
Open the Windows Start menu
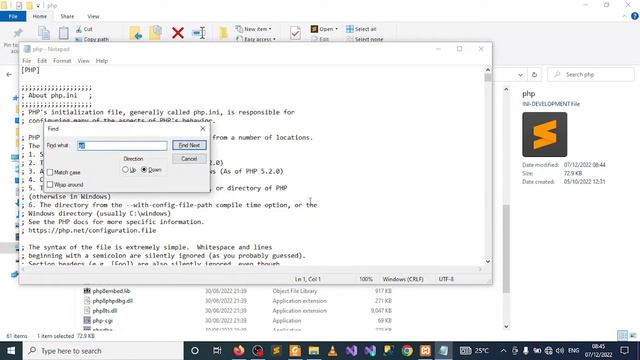(11, 351)
